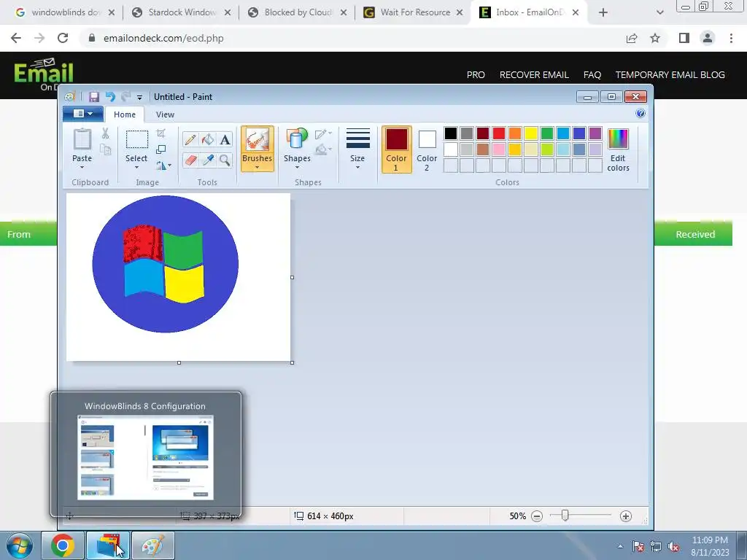The width and height of the screenshot is (747, 560).
Task: Open the Paint file menu button
Action: 83,114
